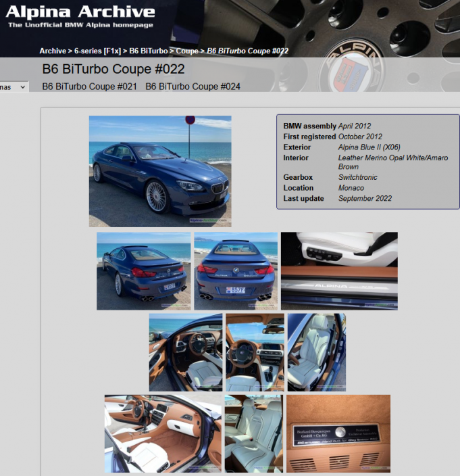Image resolution: width=460 pixels, height=476 pixels.
Task: Click the Alpina Archive site logo
Action: pyautogui.click(x=80, y=15)
